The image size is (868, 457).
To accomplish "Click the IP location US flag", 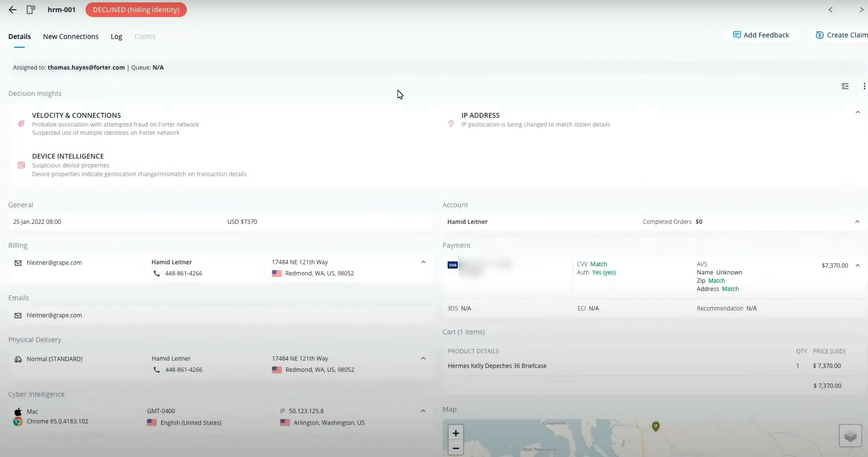I will point(285,422).
